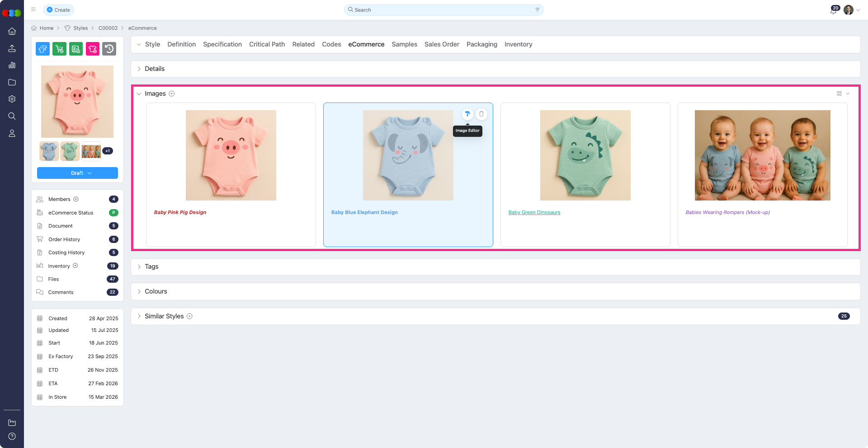The image size is (868, 448).
Task: Switch to the Specification tab
Action: pos(222,44)
